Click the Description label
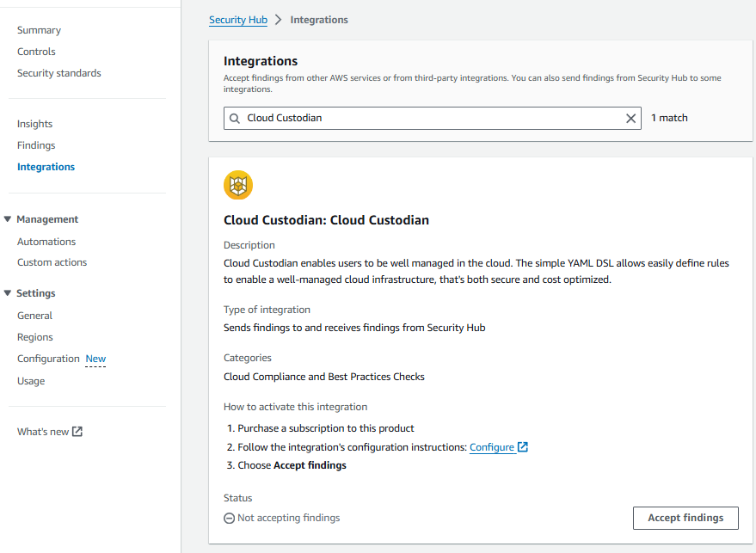 pyautogui.click(x=249, y=245)
